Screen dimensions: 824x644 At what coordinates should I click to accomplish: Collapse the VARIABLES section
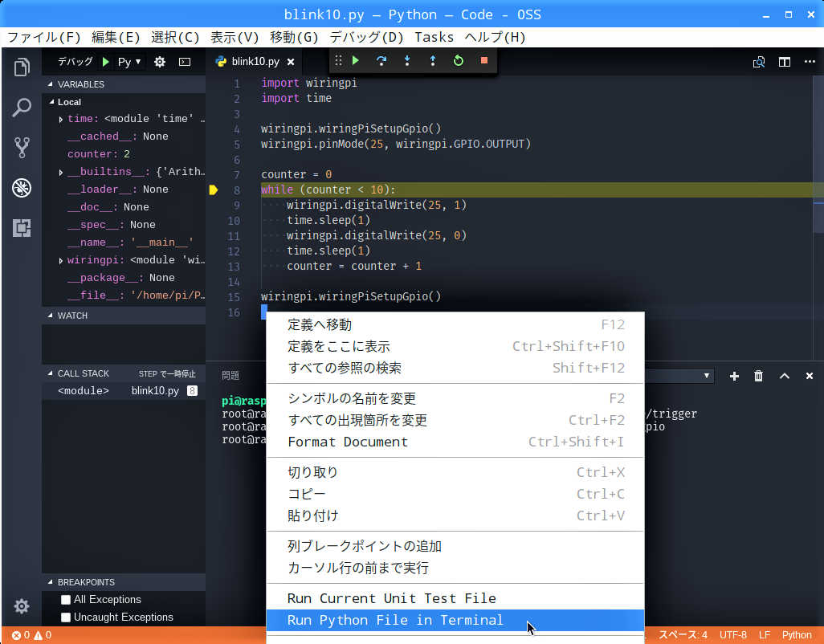click(124, 84)
